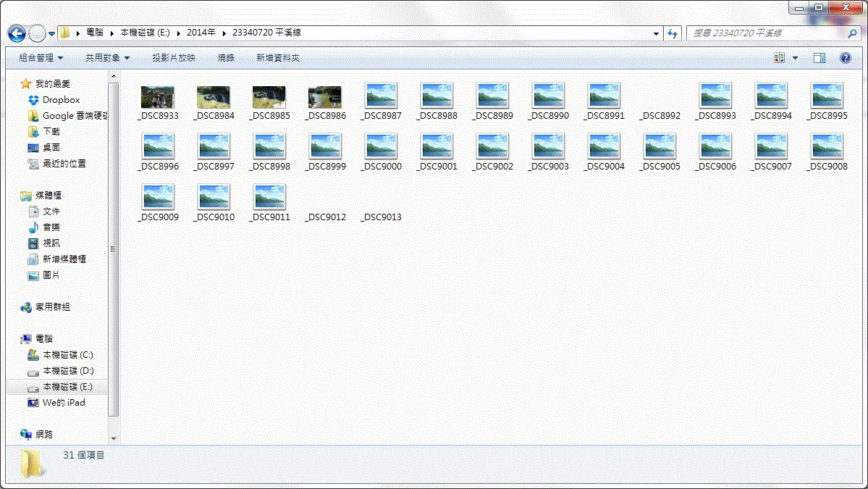The width and height of the screenshot is (868, 489).
Task: Select the _DSC9004 image file
Action: tap(604, 152)
